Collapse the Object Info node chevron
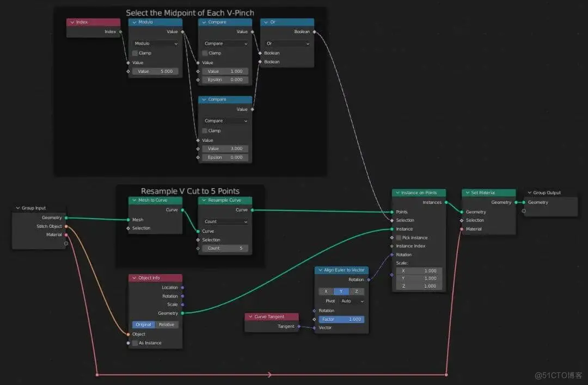Image resolution: width=588 pixels, height=385 pixels. 134,278
